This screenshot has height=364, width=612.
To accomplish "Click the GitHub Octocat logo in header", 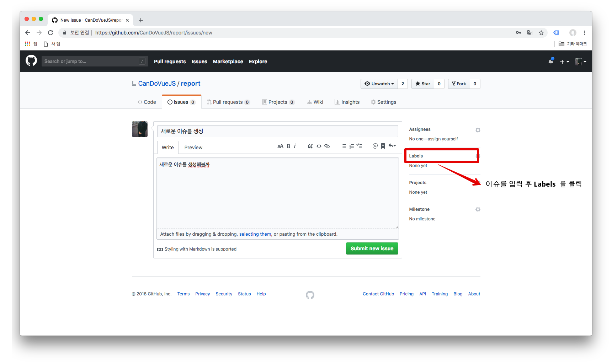I will (31, 61).
